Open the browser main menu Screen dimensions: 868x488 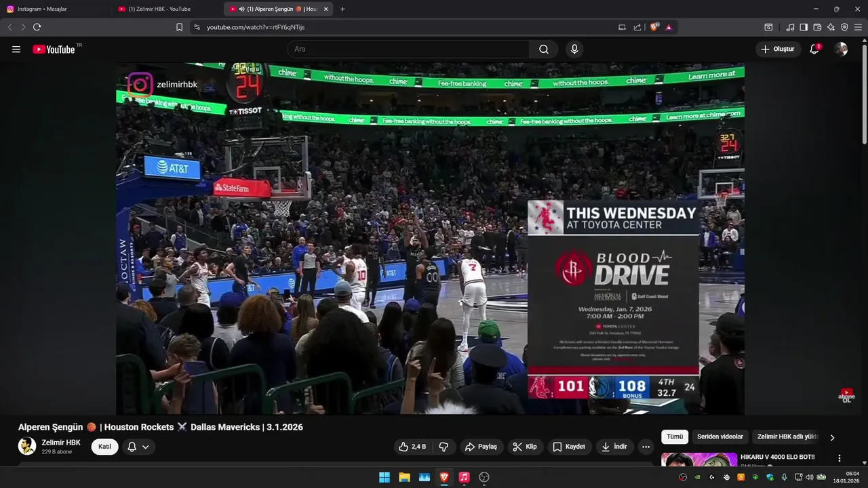[858, 27]
